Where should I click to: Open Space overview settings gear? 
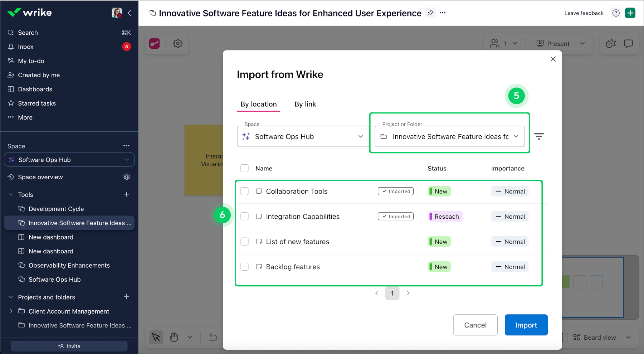127,177
